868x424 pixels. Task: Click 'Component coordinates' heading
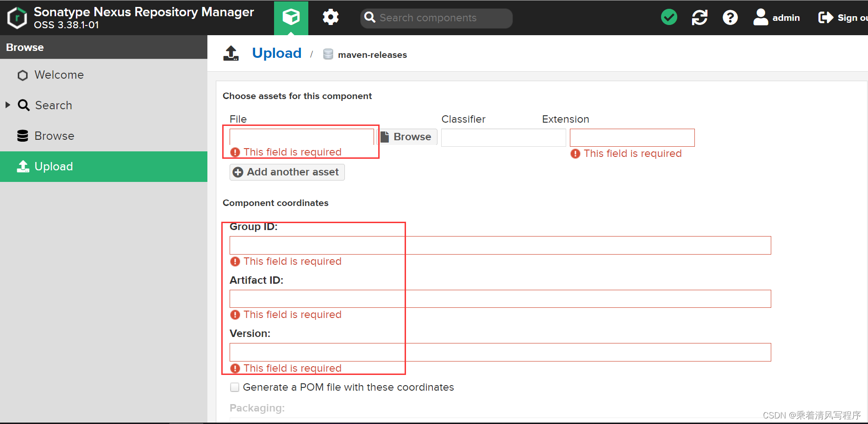pos(275,203)
